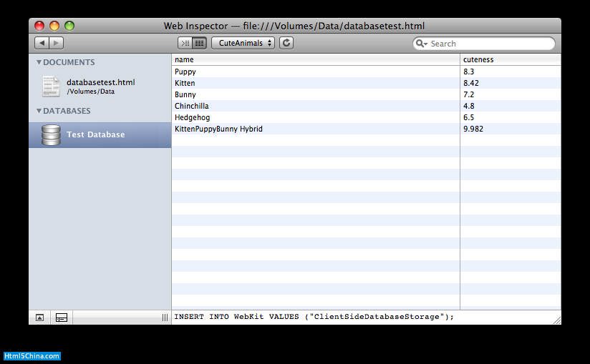590x364 pixels.
Task: Select databasetest.html document
Action: [x=100, y=82]
